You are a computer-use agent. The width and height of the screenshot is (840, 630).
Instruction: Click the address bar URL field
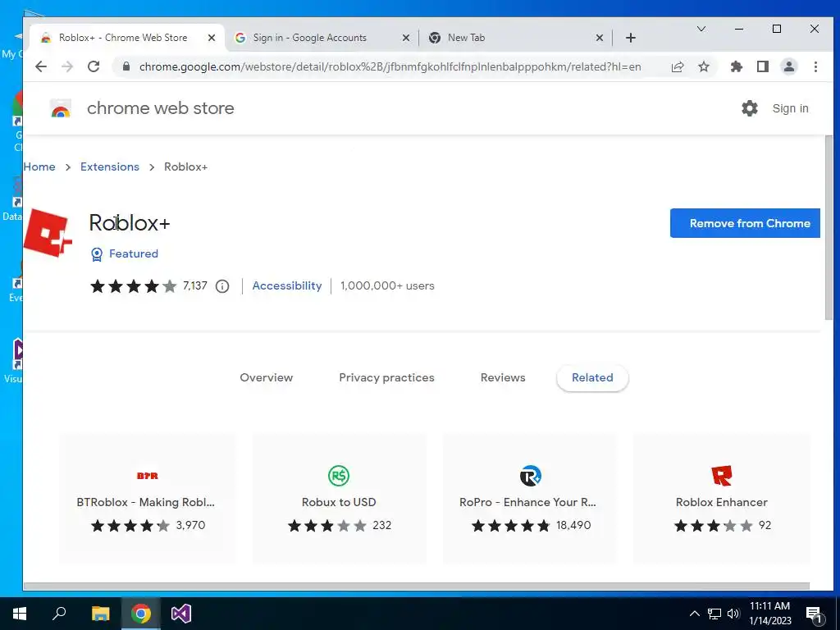click(390, 66)
